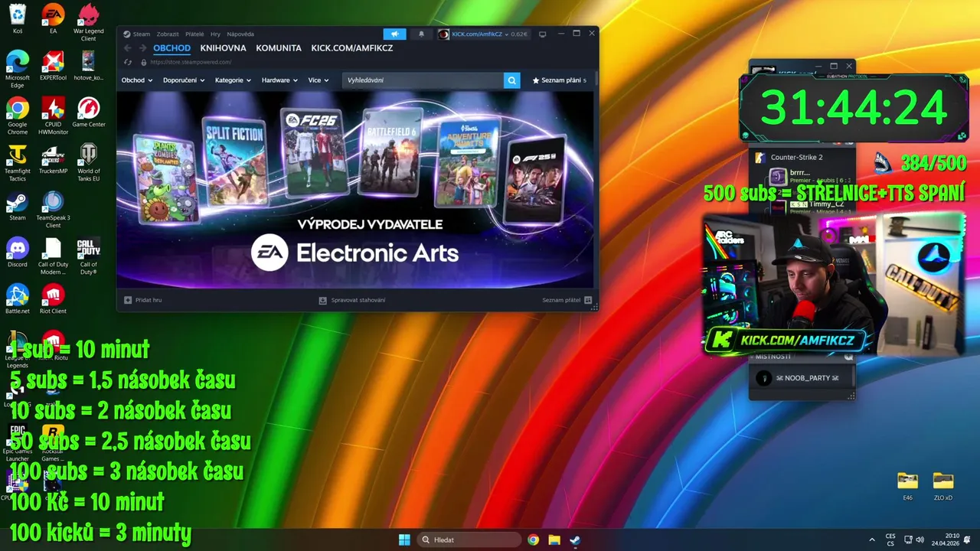Select the OBCHOD tab

click(x=171, y=47)
